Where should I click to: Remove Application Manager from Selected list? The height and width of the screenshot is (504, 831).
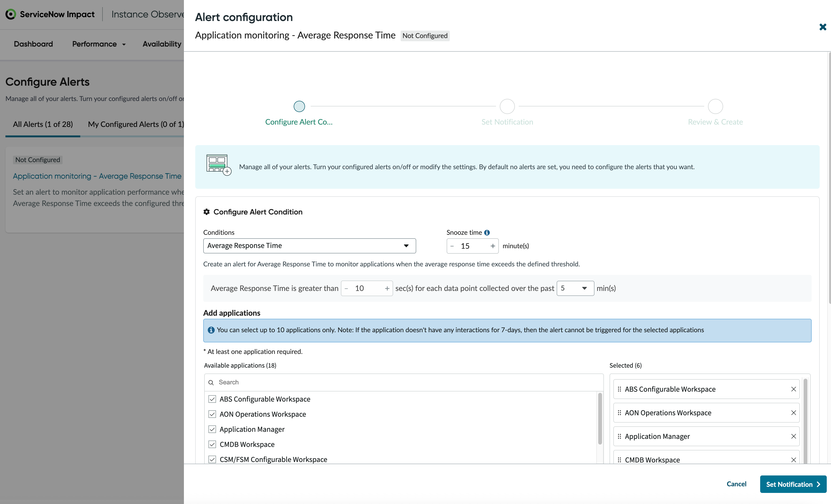[793, 436]
